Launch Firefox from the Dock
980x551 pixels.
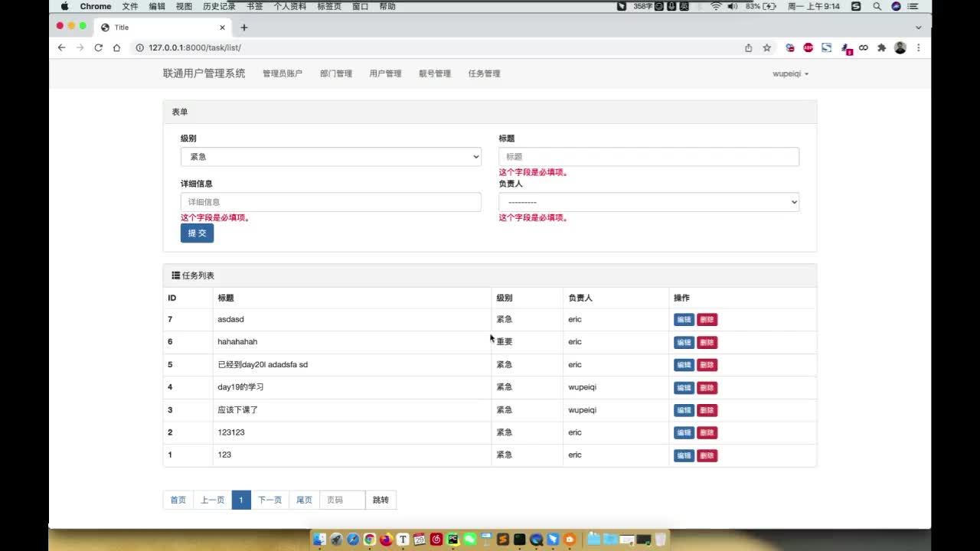(x=386, y=540)
